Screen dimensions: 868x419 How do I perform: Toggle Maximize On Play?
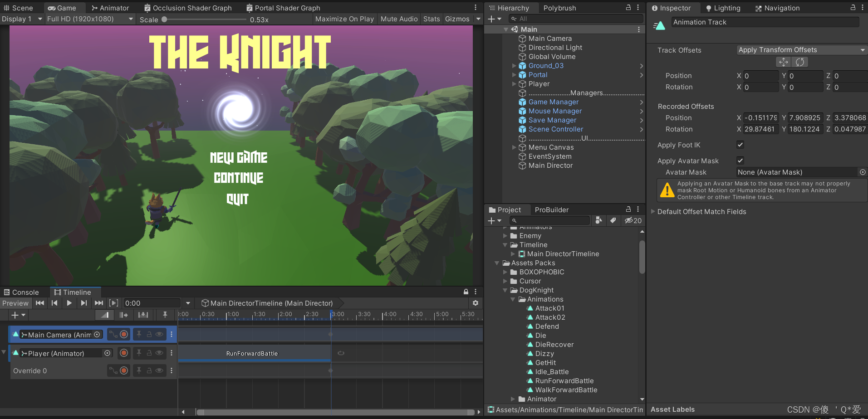(x=344, y=19)
